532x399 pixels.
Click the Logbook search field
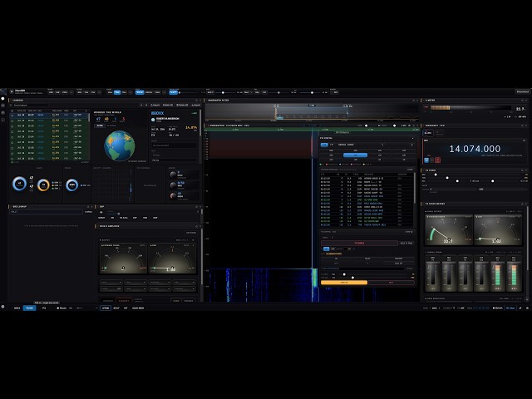click(x=31, y=106)
